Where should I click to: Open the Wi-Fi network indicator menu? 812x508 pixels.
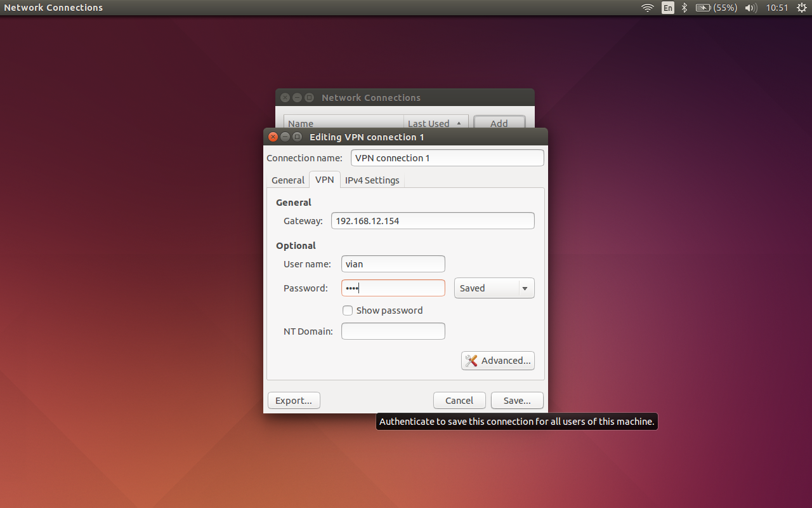point(647,8)
